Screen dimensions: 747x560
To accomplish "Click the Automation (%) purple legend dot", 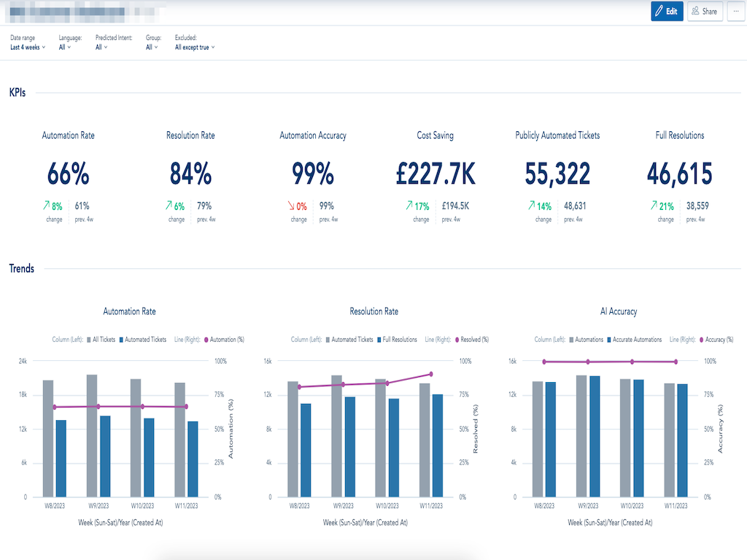I will tap(209, 340).
